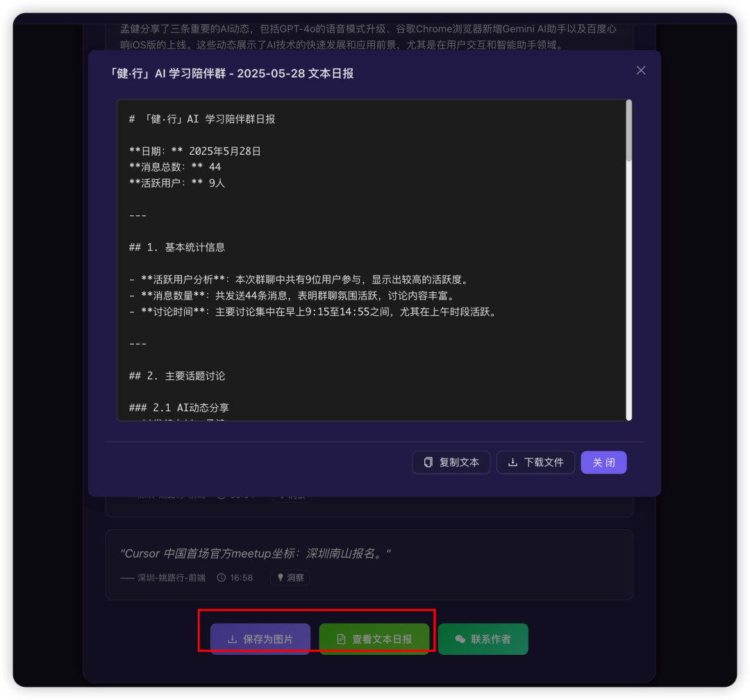Click the 联系作者 button
Viewport: 750px width, 700px height.
[x=483, y=639]
